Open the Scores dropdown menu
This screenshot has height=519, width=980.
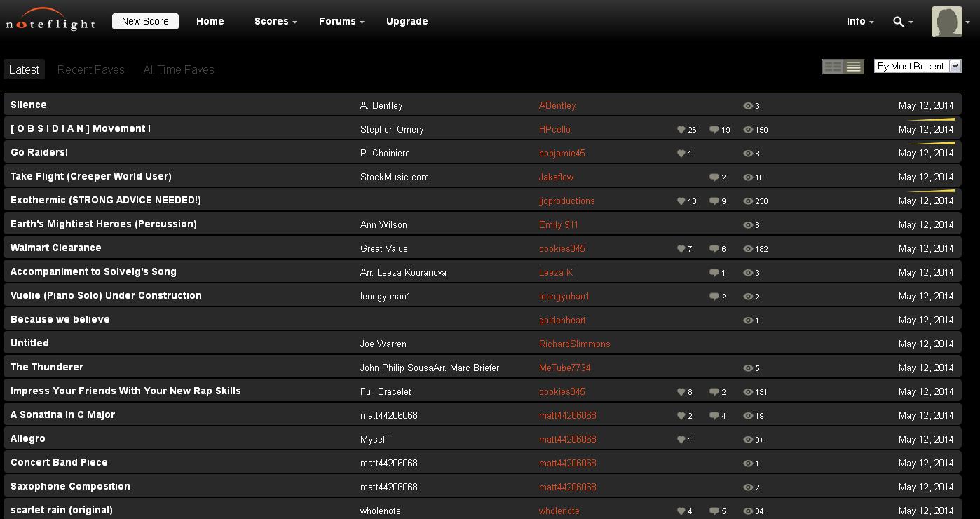(x=275, y=22)
